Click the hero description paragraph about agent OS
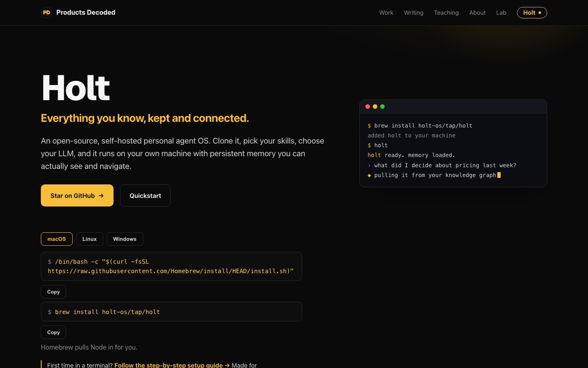 point(183,153)
